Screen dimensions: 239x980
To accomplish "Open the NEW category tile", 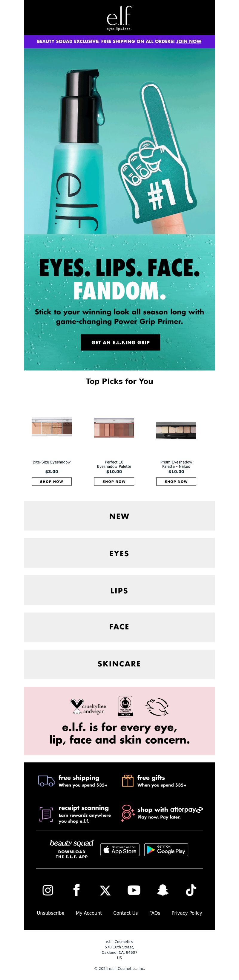I will (x=119, y=516).
